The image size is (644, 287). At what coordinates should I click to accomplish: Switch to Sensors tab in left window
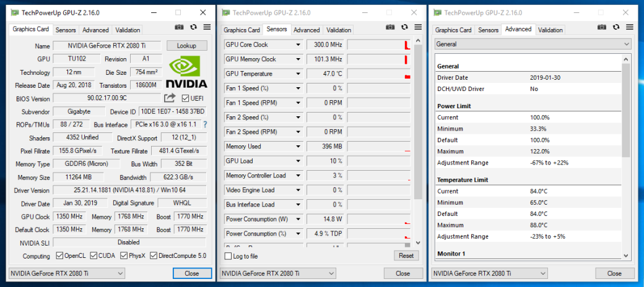coord(66,30)
